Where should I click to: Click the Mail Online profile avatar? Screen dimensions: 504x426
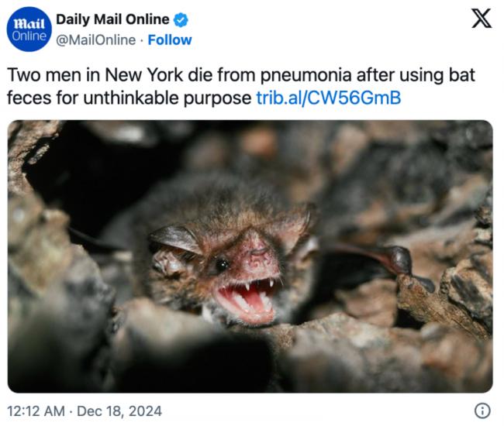(x=29, y=30)
